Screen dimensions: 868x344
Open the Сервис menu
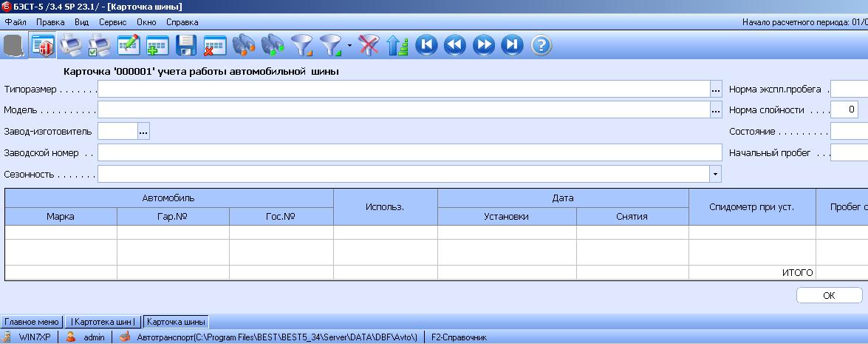coord(112,22)
